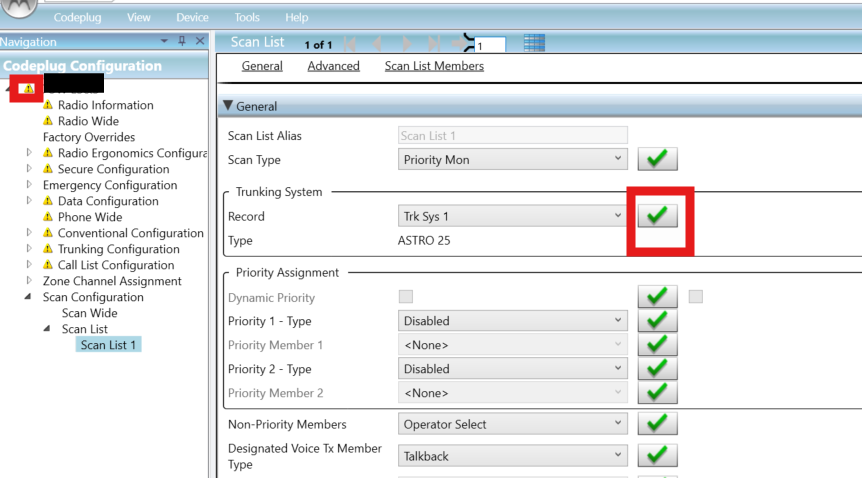This screenshot has width=862, height=478.
Task: Click Scan Type green checkmark button
Action: (x=657, y=159)
